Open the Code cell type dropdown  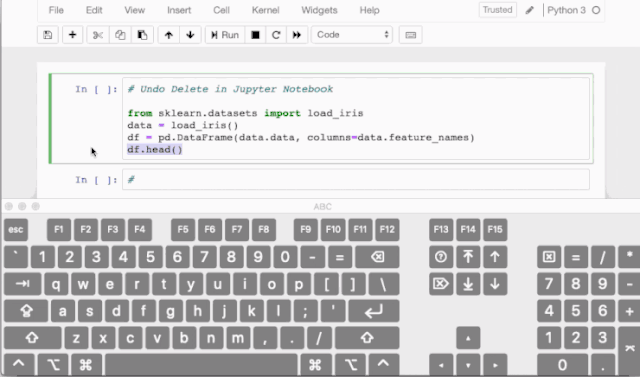pos(352,35)
